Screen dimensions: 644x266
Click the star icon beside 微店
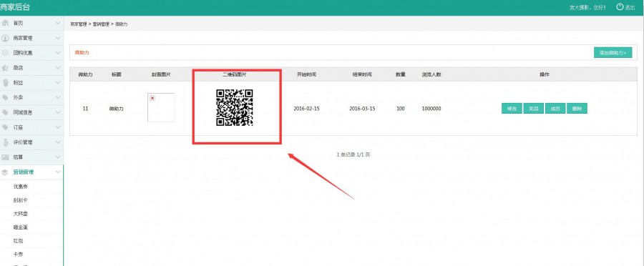[5, 68]
